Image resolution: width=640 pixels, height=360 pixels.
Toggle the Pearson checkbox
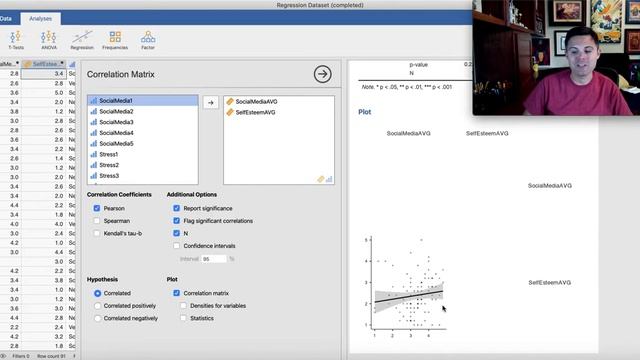pyautogui.click(x=97, y=208)
